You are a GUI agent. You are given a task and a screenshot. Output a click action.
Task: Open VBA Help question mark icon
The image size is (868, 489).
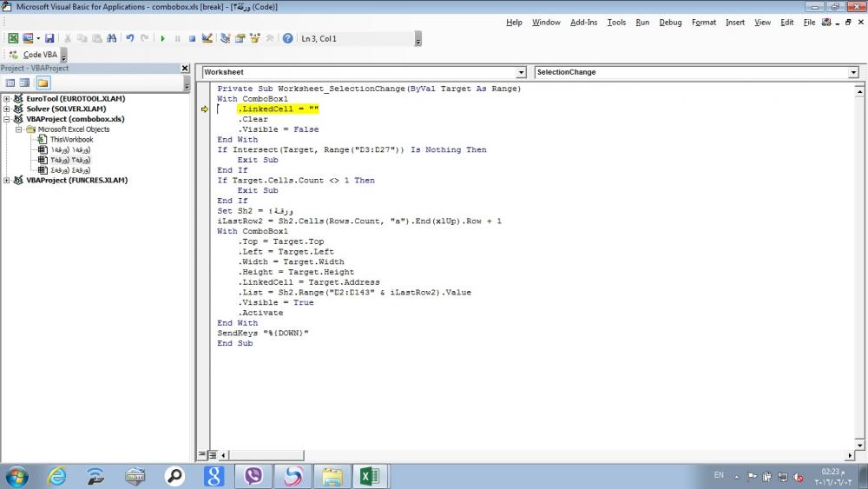click(x=288, y=38)
